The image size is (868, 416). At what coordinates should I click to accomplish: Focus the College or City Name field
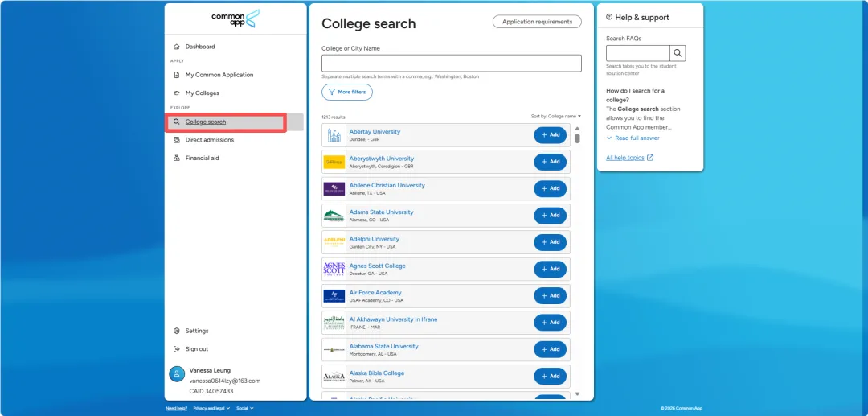tap(451, 63)
